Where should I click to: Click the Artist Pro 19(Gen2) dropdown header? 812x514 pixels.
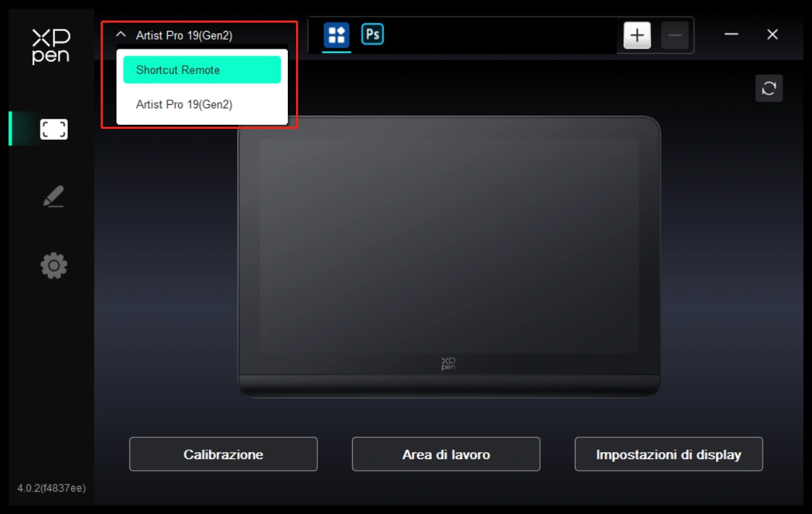(184, 36)
